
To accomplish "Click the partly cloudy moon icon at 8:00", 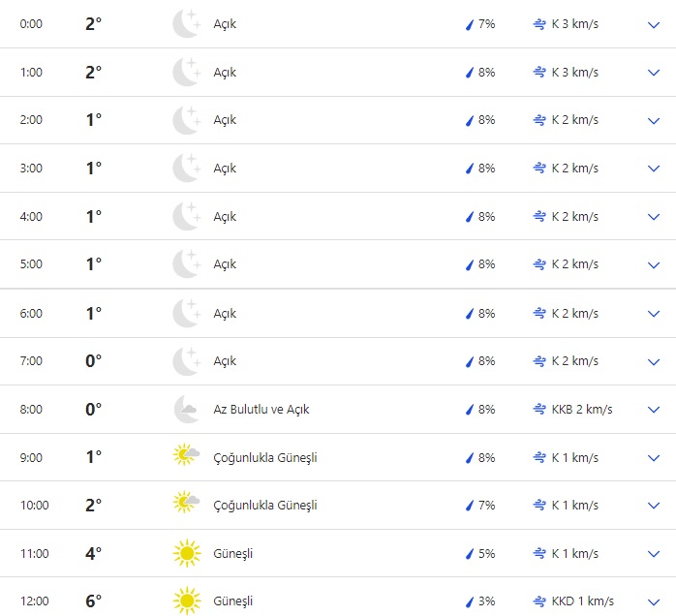I will (x=185, y=409).
